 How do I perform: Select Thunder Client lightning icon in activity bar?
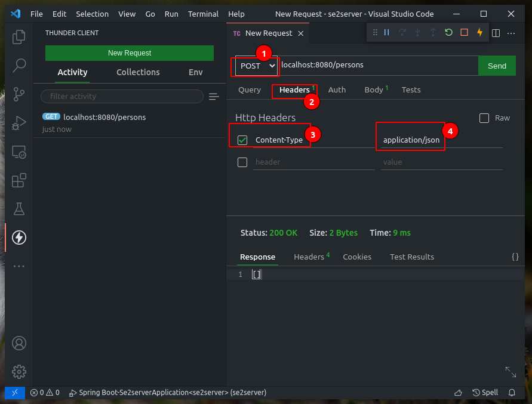click(x=19, y=238)
